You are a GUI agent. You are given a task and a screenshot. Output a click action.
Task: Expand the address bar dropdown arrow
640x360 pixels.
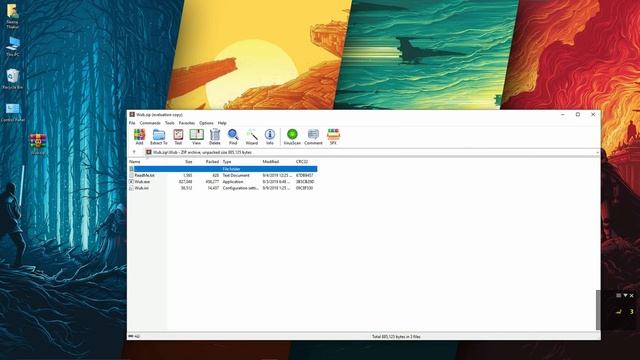[x=597, y=152]
